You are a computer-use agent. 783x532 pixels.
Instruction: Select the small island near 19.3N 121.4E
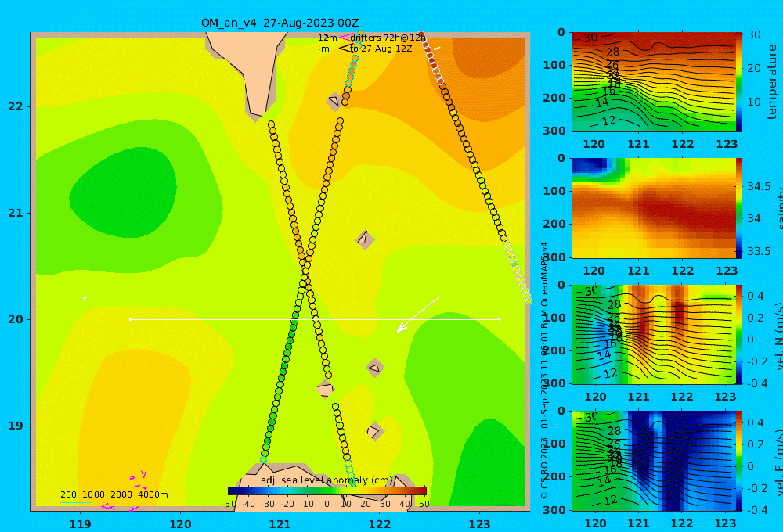tap(325, 389)
